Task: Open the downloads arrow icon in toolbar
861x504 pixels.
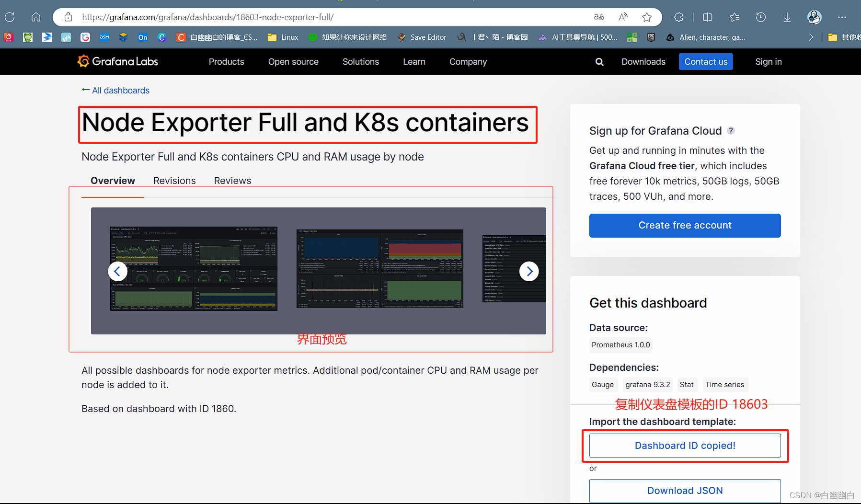Action: [787, 17]
